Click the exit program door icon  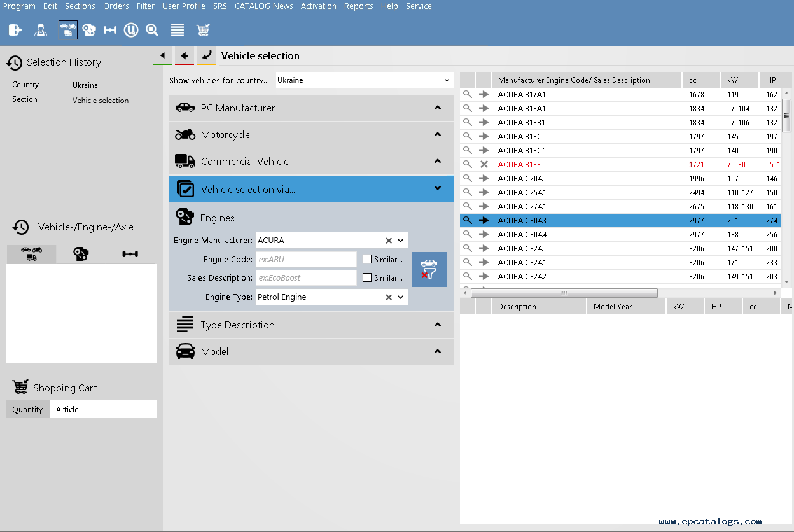pyautogui.click(x=15, y=30)
